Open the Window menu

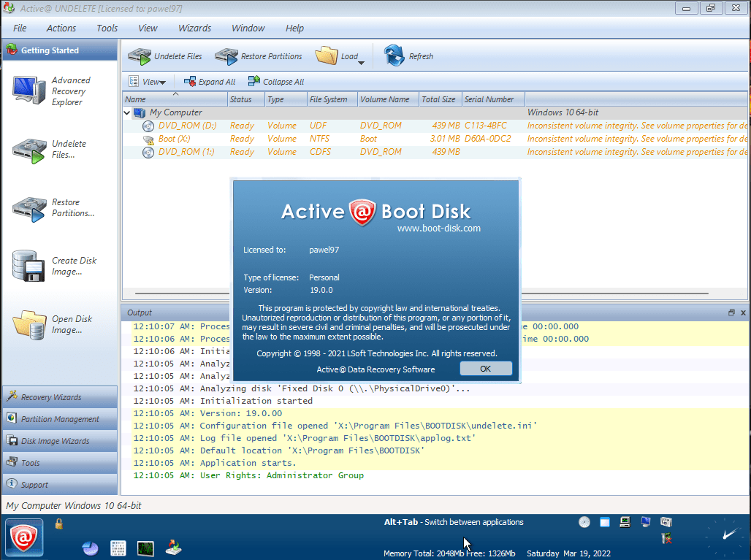248,28
